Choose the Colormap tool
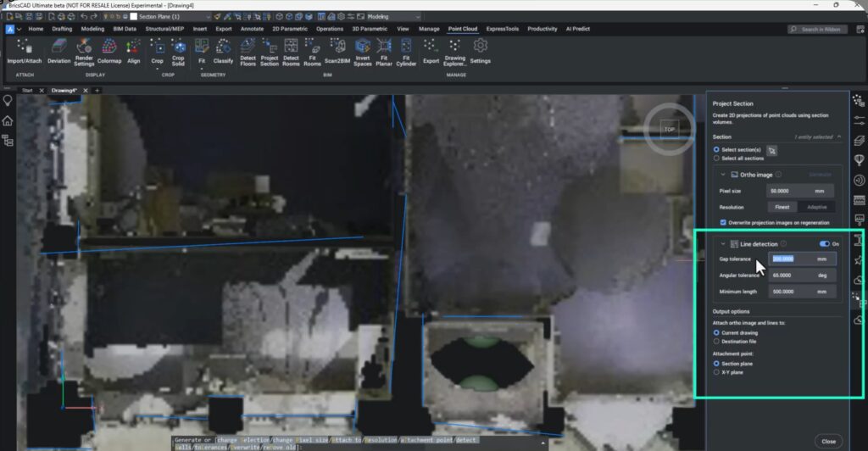Viewport: 868px width, 451px height. pos(109,52)
